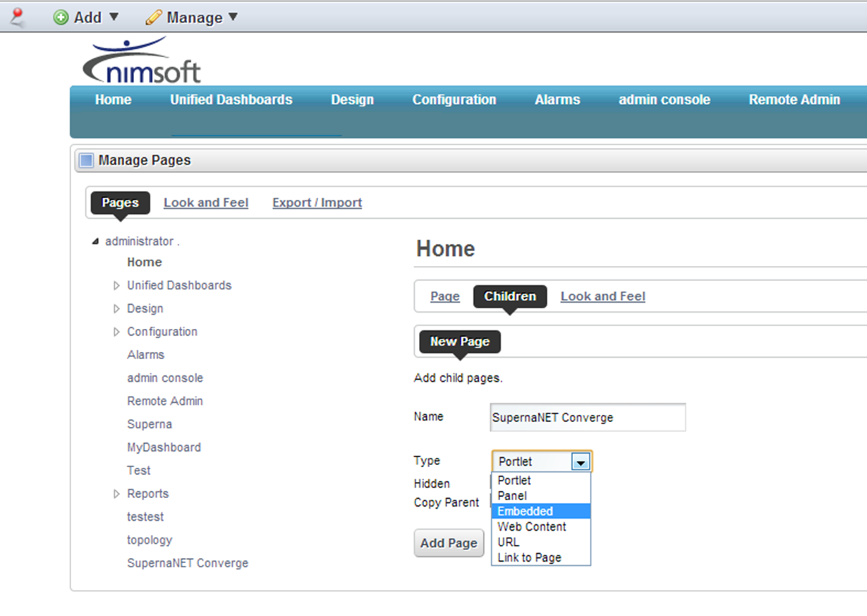Select Remote Admin in page tree
This screenshot has width=867, height=616.
coord(165,401)
